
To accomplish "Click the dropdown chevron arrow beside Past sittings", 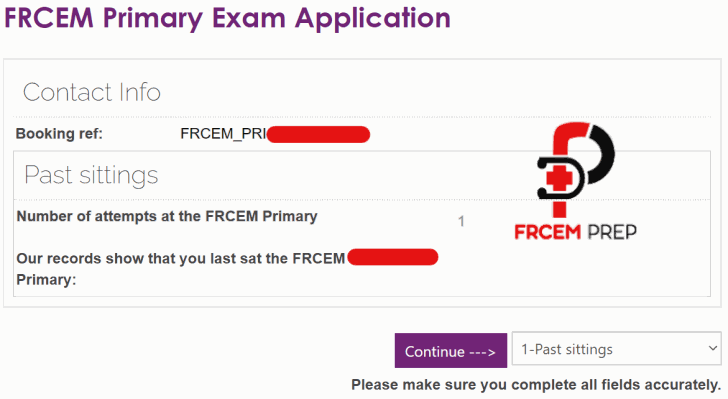I will coord(713,348).
